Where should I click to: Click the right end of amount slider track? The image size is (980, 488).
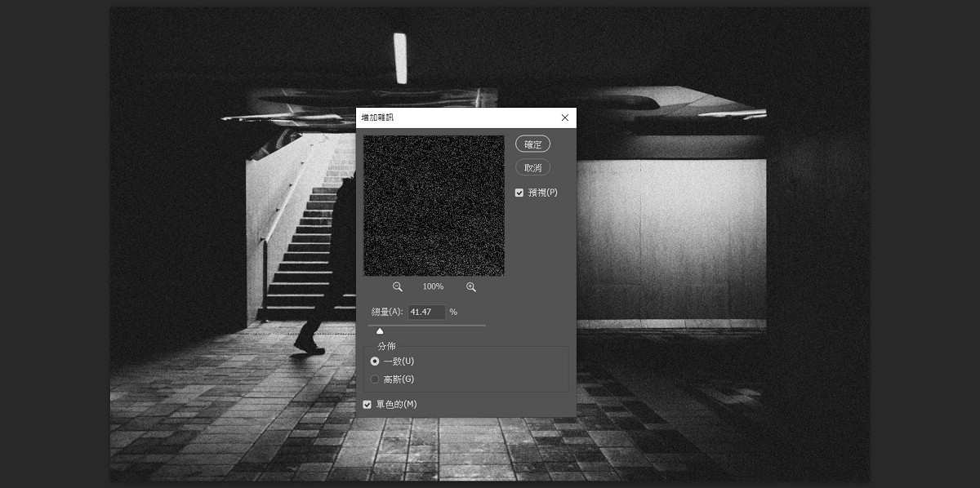coord(484,325)
